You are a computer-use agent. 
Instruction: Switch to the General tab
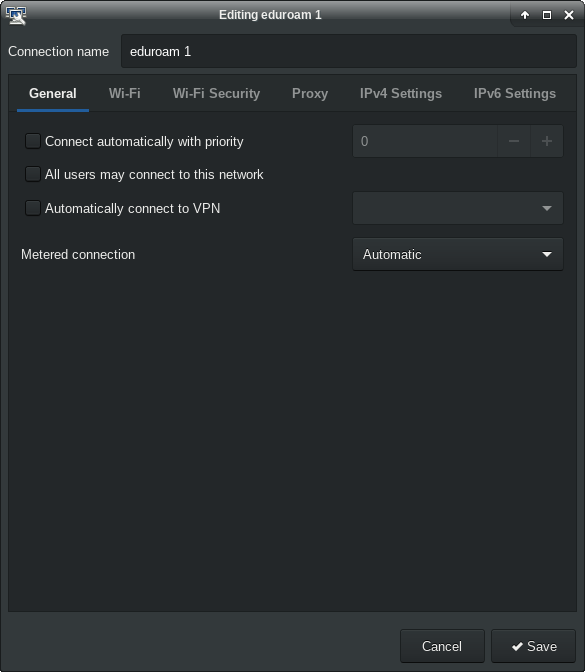tap(53, 93)
